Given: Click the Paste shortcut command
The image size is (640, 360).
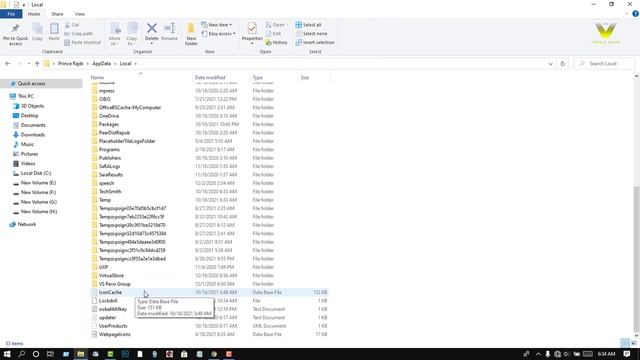Looking at the screenshot, I should pos(82,42).
